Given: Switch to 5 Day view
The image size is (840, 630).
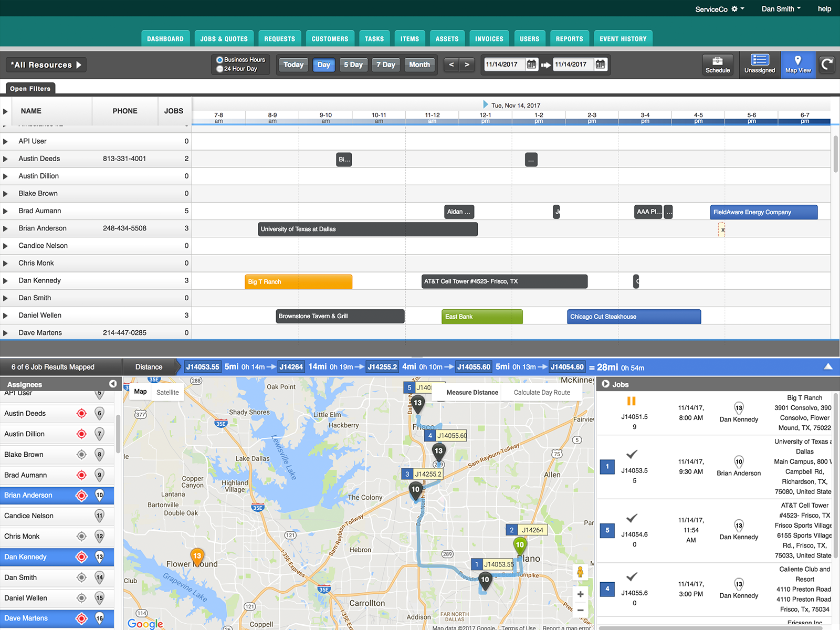Looking at the screenshot, I should click(353, 65).
